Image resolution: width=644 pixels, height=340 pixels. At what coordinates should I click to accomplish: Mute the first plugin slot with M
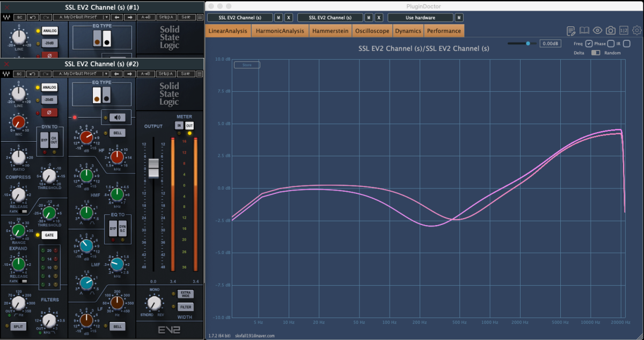pos(279,18)
